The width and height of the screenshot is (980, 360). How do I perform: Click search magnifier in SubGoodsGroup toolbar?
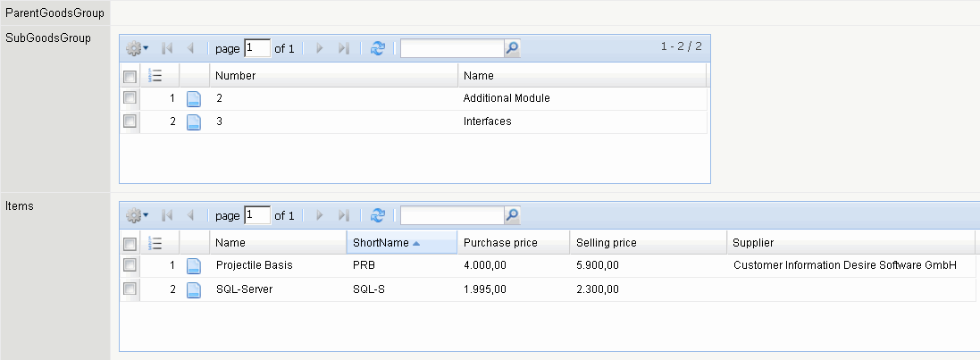click(512, 49)
